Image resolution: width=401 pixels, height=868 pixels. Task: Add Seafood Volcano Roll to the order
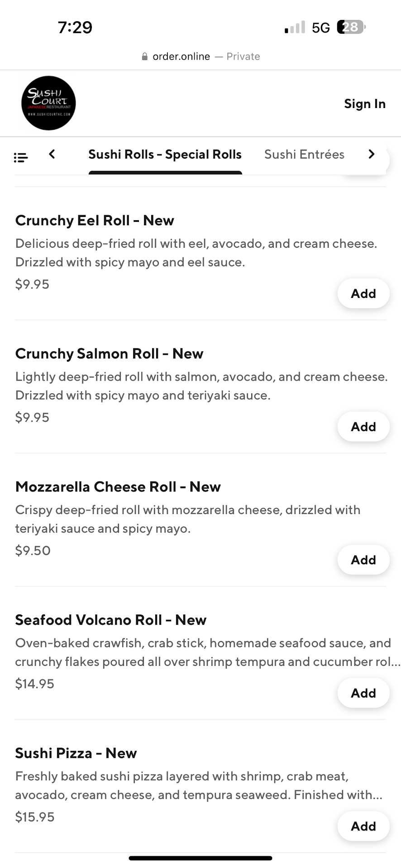click(363, 693)
